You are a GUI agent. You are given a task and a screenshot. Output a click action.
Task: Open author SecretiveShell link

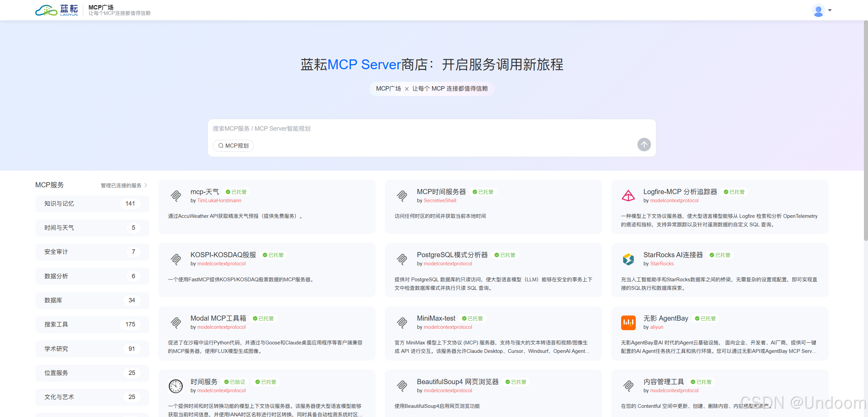(440, 201)
